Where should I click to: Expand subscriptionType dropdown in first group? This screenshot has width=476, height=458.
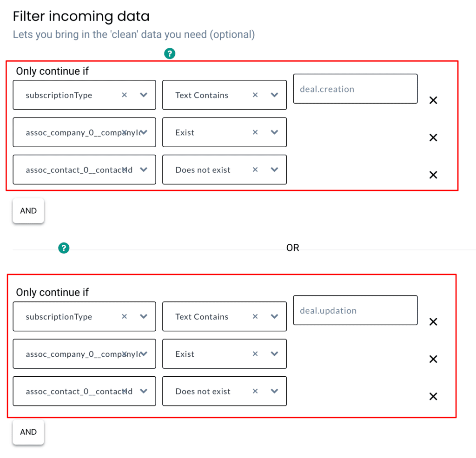[x=144, y=95]
